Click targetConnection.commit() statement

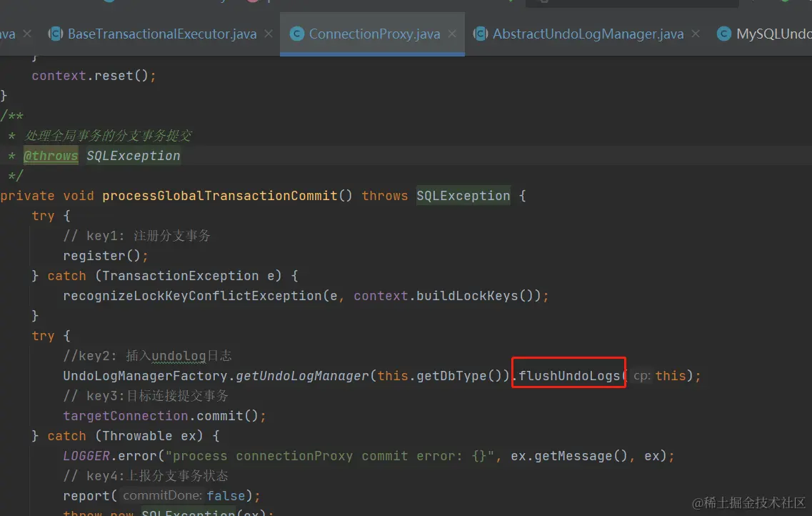tap(164, 416)
